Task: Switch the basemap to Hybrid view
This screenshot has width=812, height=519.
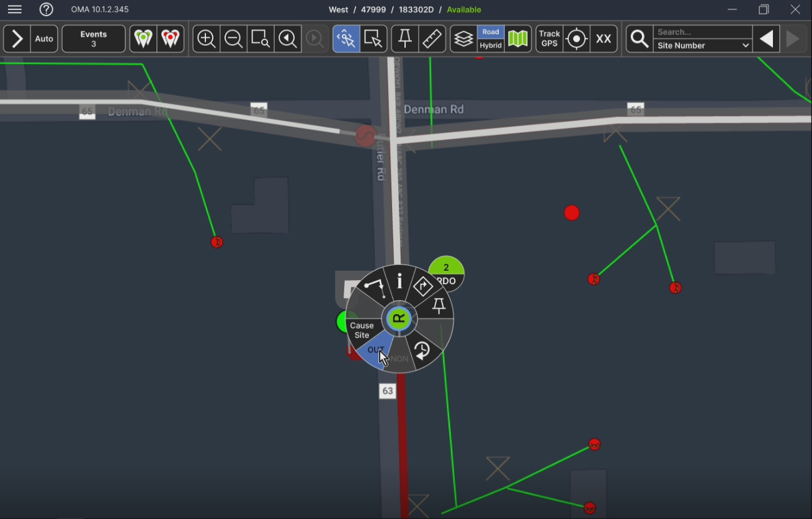Action: coord(491,45)
